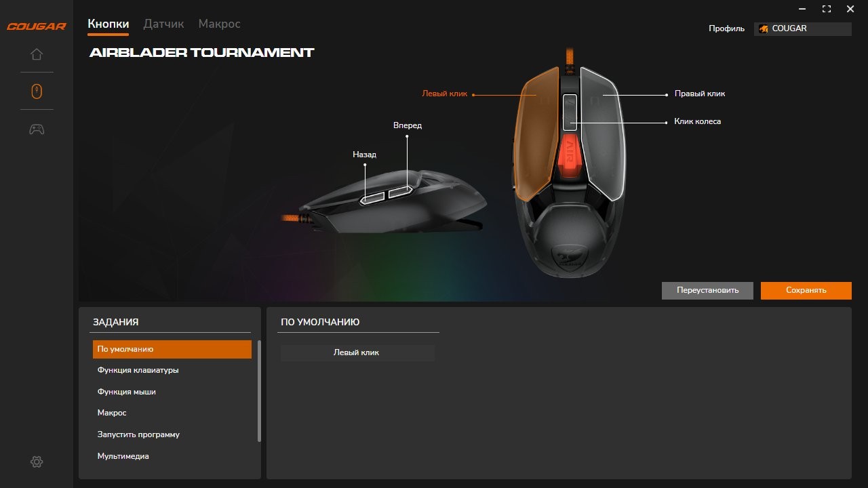
Task: Click the orange Сохранять button
Action: coord(806,290)
